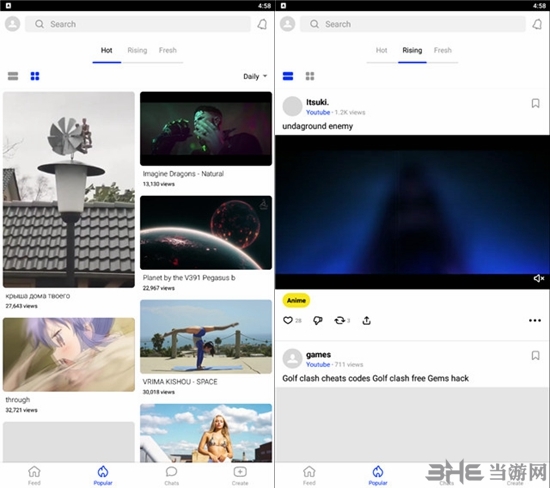Screen dimensions: 550x488
Task: Open Imagine Dragons - Natural video thumbnail
Action: (x=206, y=128)
